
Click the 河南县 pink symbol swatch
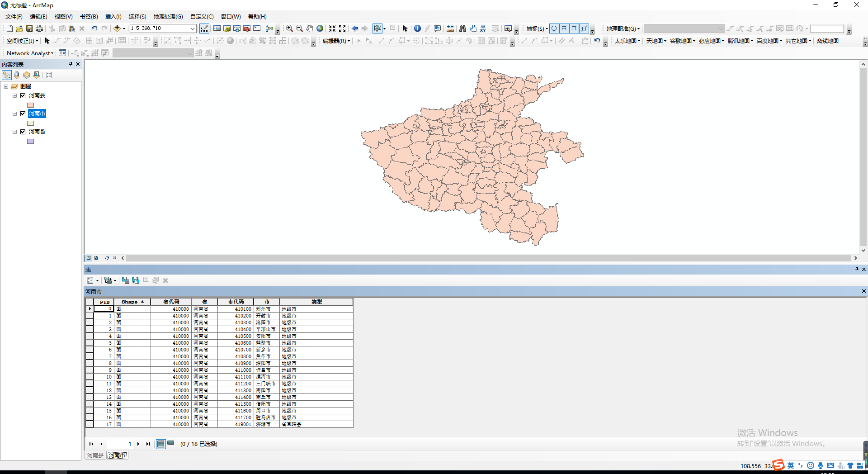(x=31, y=105)
